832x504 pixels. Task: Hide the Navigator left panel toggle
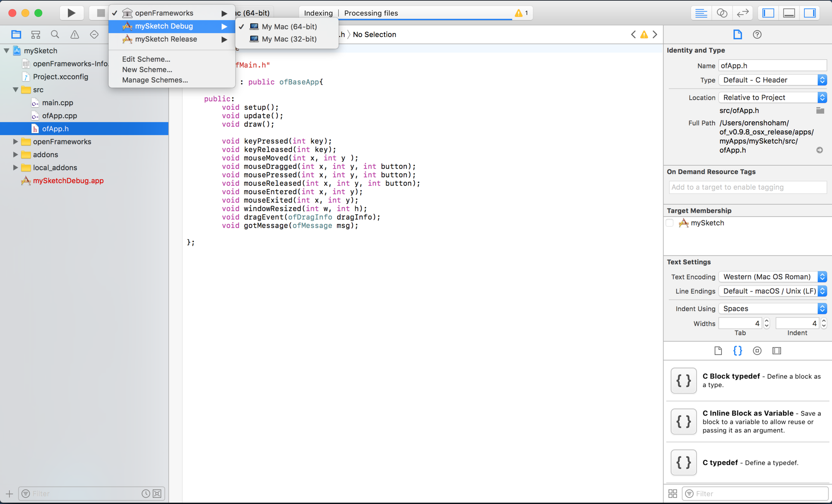tap(768, 13)
